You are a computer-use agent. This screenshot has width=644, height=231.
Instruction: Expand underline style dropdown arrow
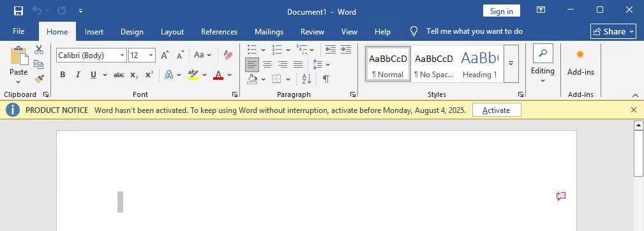coord(105,75)
